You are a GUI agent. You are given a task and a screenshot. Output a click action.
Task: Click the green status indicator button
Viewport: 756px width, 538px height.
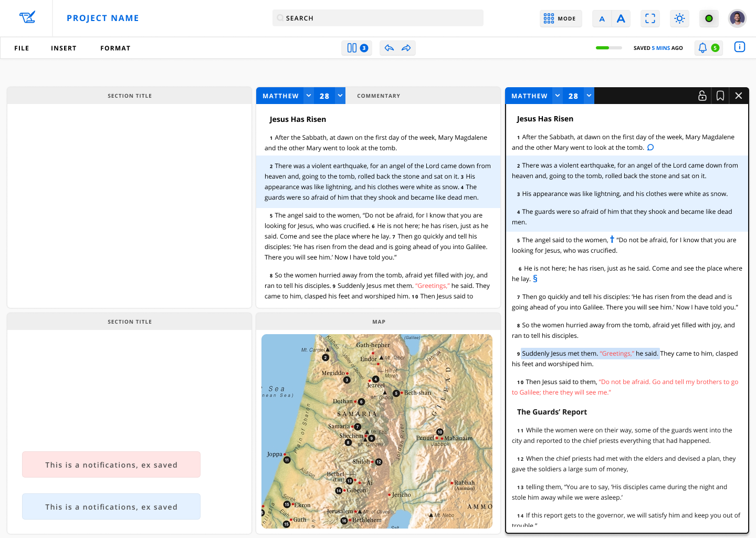point(709,18)
